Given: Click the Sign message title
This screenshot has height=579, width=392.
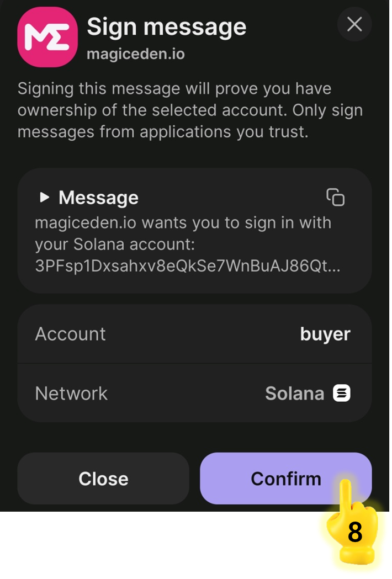Looking at the screenshot, I should click(x=167, y=27).
